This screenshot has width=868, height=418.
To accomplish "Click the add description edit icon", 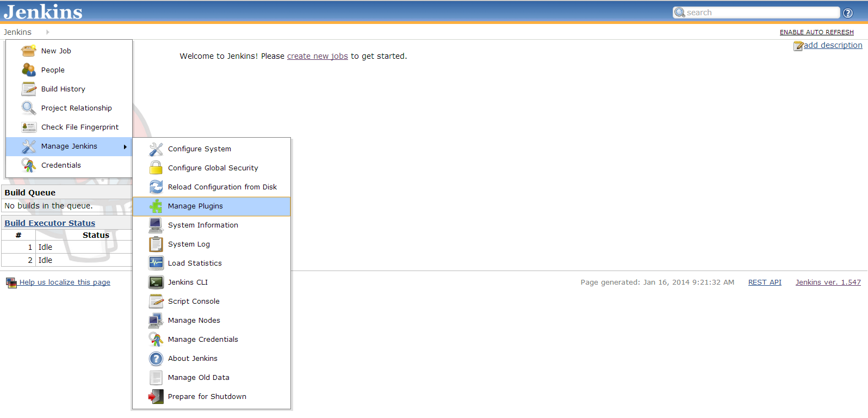I will click(798, 46).
